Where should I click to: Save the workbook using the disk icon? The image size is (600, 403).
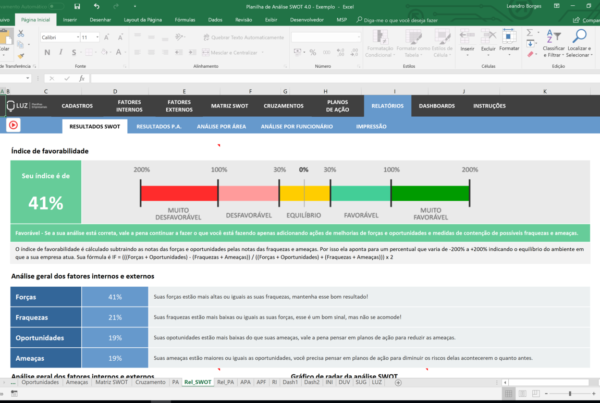(77, 7)
